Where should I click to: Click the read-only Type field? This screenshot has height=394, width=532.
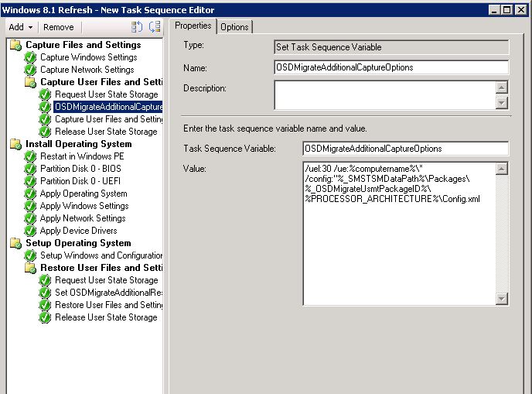point(391,47)
